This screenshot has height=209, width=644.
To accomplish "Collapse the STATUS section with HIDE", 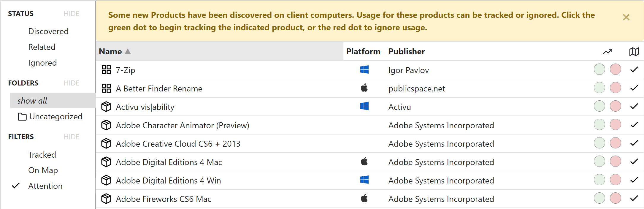I will [x=72, y=14].
